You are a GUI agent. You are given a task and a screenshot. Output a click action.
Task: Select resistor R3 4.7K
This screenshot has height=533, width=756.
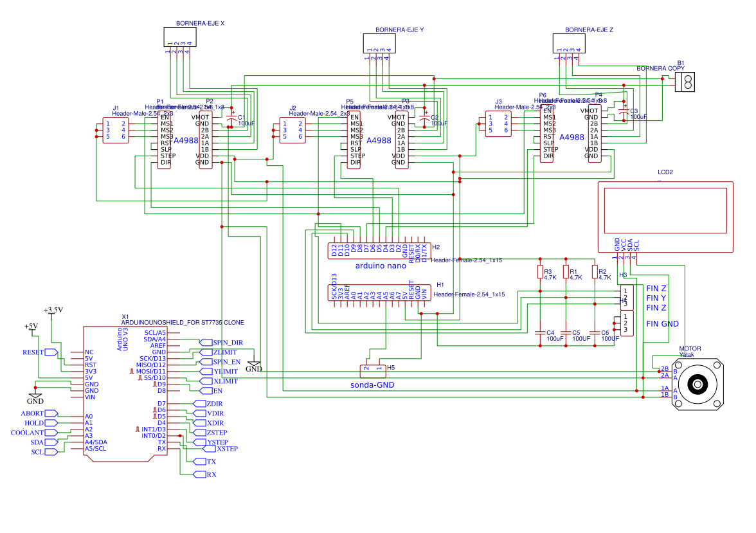[x=541, y=272]
